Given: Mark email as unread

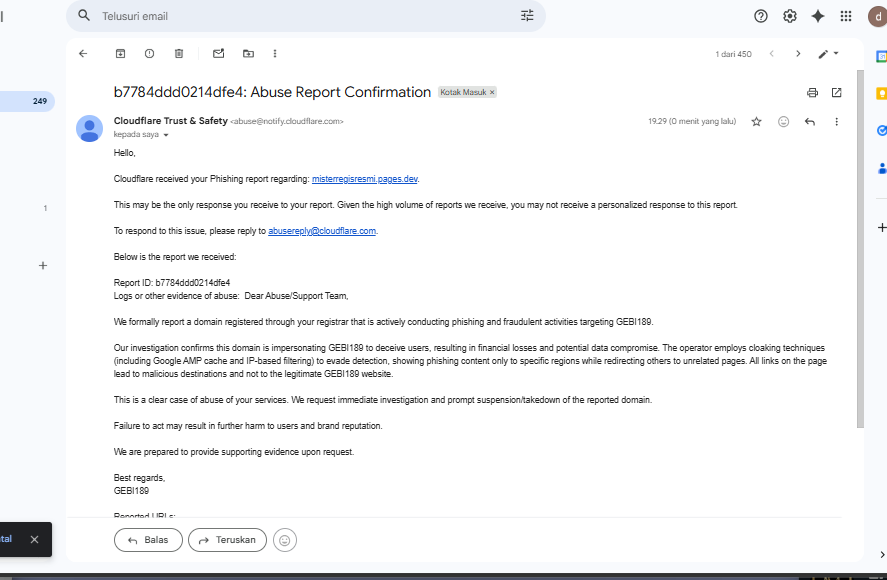Looking at the screenshot, I should (x=218, y=54).
